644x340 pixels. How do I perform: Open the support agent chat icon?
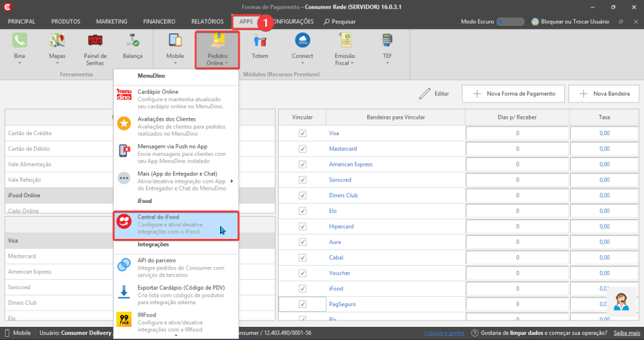point(621,302)
